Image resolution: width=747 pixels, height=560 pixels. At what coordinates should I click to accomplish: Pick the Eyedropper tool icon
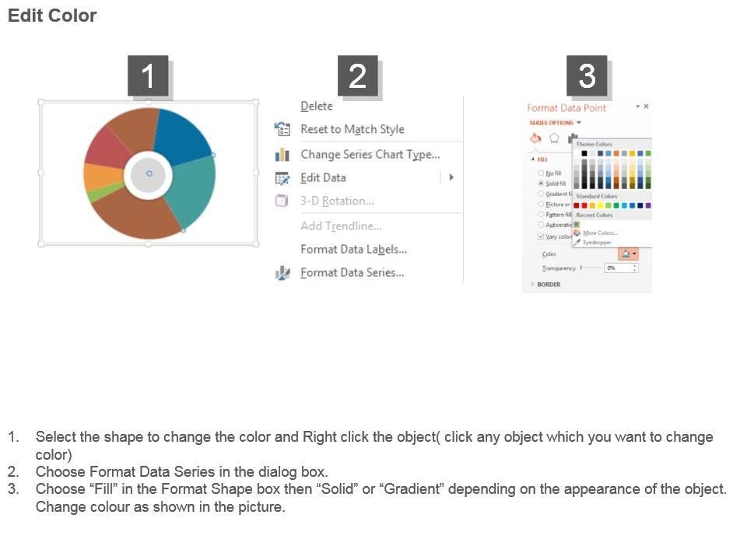click(577, 243)
